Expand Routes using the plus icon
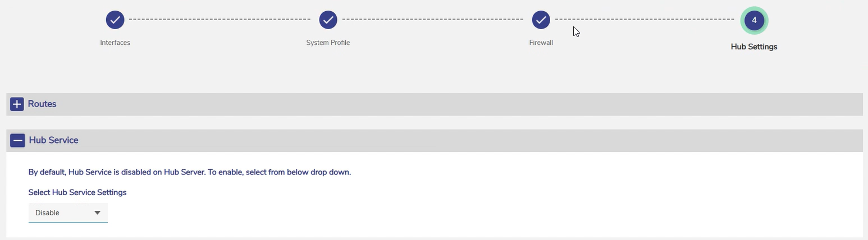This screenshot has height=240, width=868. 17,104
